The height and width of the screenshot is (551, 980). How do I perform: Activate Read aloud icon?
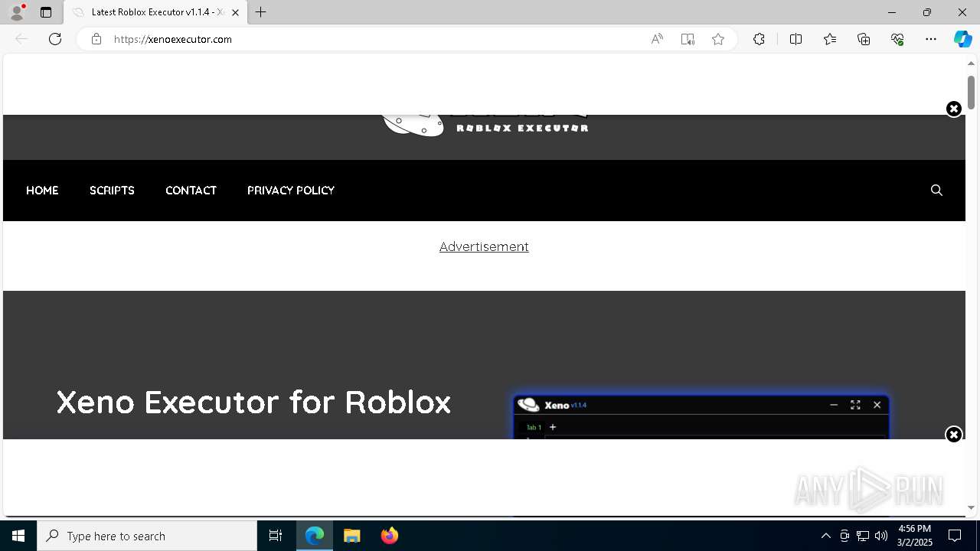click(x=657, y=39)
